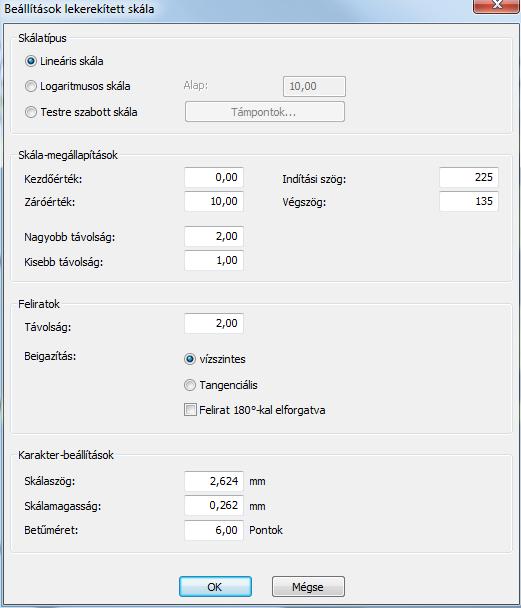521x608 pixels.
Task: Select the Lineáris skála radio button
Action: coord(31,61)
